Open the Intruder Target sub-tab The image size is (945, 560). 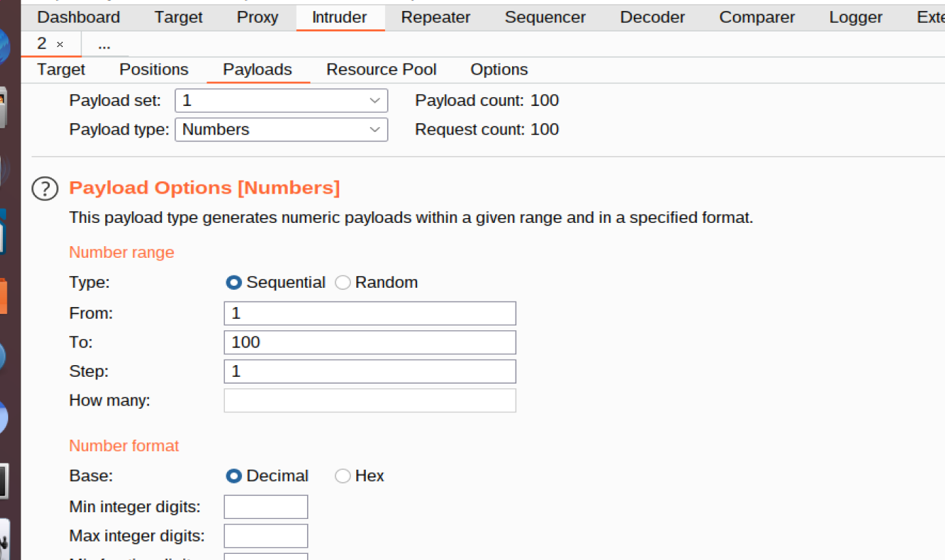[x=62, y=70]
